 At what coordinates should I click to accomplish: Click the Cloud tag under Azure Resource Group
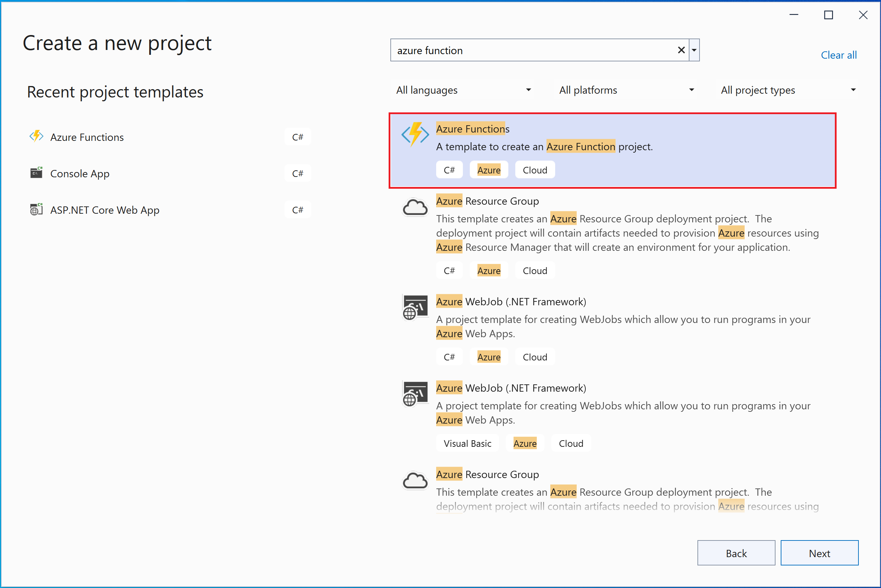coord(535,270)
